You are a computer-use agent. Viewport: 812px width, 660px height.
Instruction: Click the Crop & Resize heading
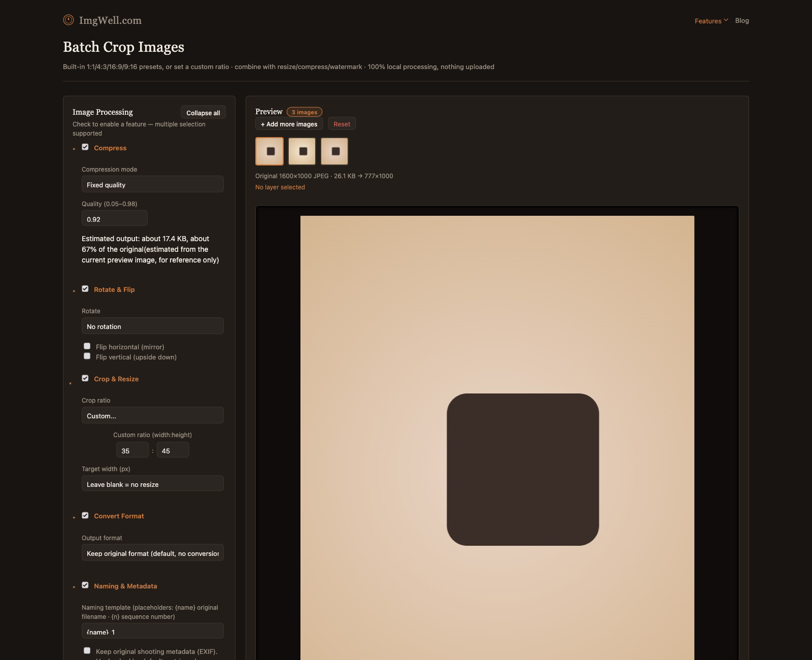[116, 379]
